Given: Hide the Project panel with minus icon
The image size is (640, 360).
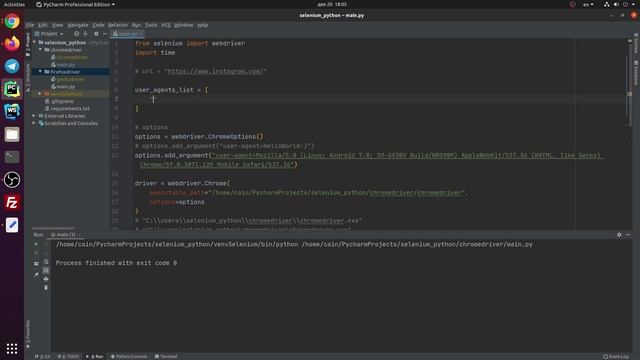Looking at the screenshot, I should tap(105, 34).
